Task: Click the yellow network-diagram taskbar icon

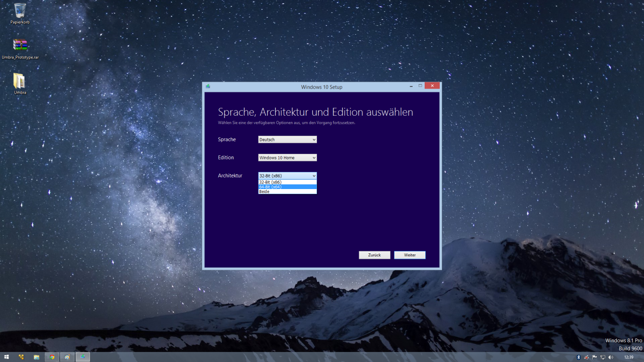Action: [x=21, y=357]
